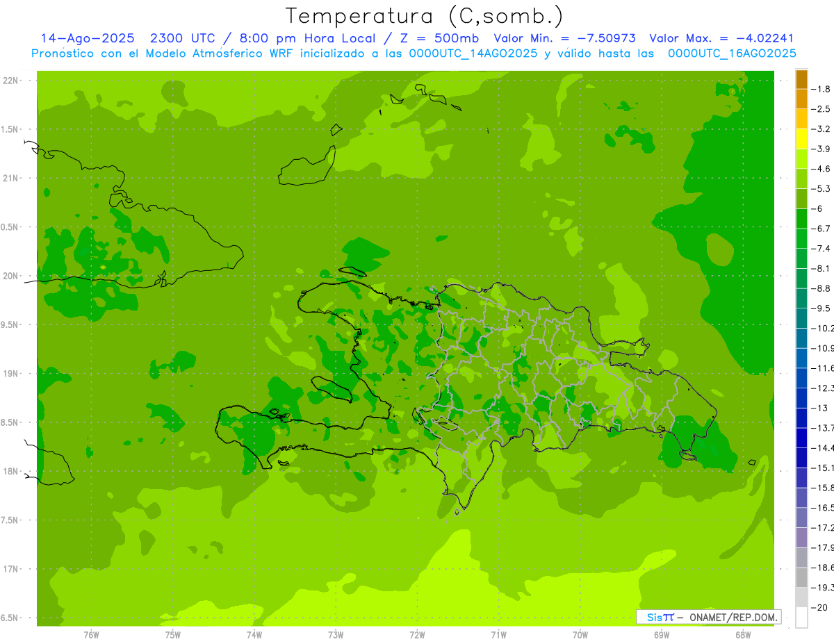Click gray legend swatch between -18.6 and -19.3
Image resolution: width=834 pixels, height=644 pixels.
(801, 577)
